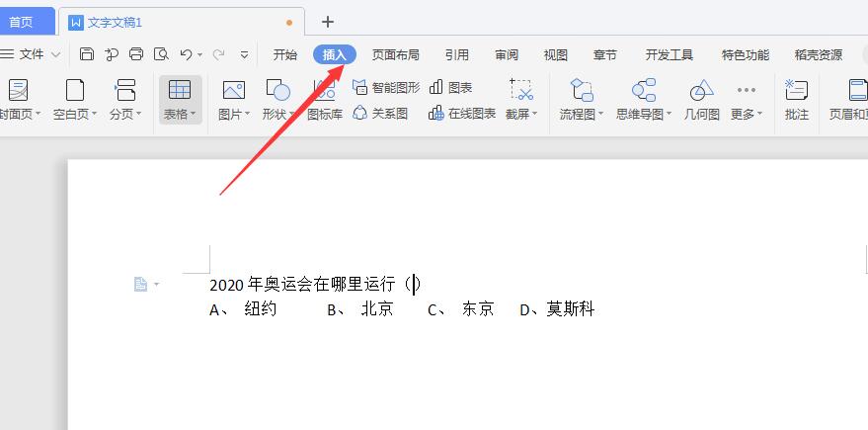Click answer option '莫斯科'
868x430 pixels.
click(570, 308)
